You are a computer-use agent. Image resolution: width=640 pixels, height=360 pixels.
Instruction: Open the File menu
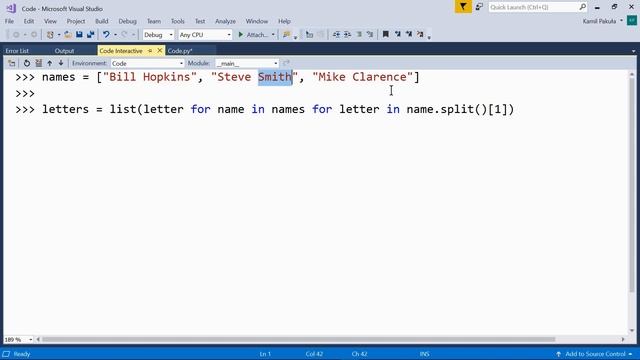point(9,21)
